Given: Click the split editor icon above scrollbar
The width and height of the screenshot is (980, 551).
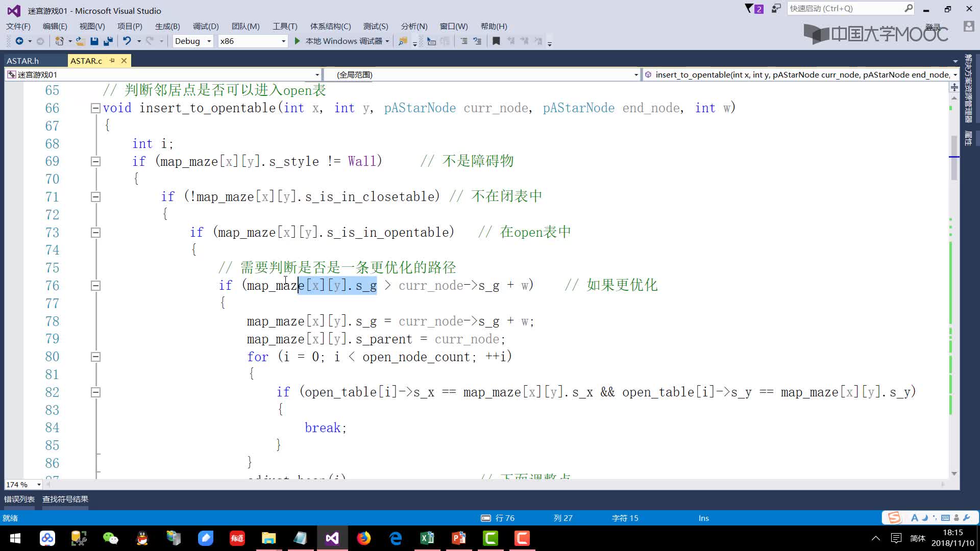Looking at the screenshot, I should pos(954,87).
